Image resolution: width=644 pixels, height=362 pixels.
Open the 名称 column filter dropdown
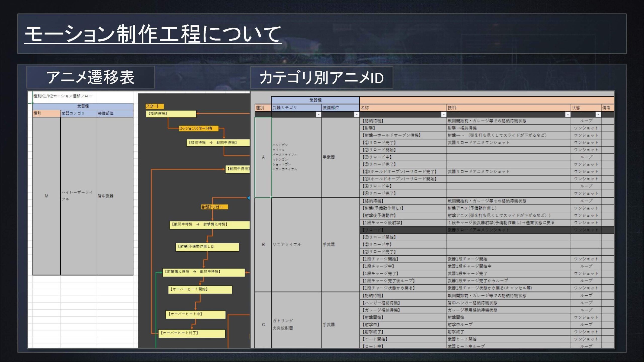click(444, 114)
